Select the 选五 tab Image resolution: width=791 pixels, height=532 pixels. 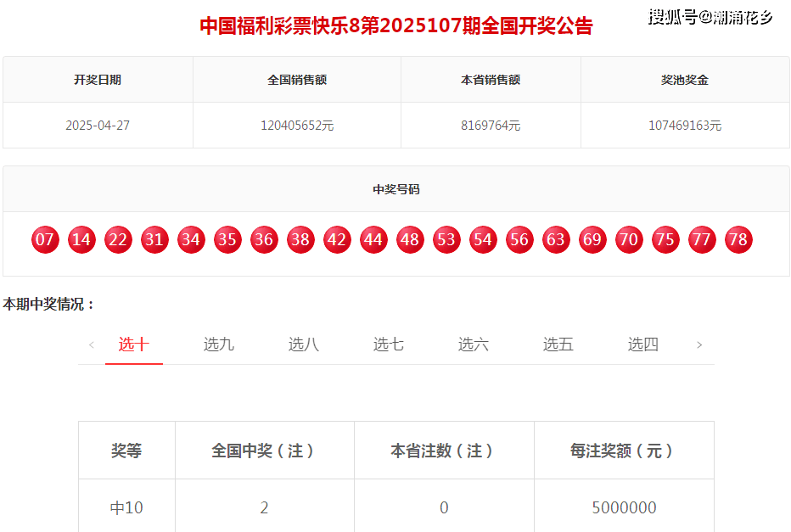pyautogui.click(x=558, y=344)
